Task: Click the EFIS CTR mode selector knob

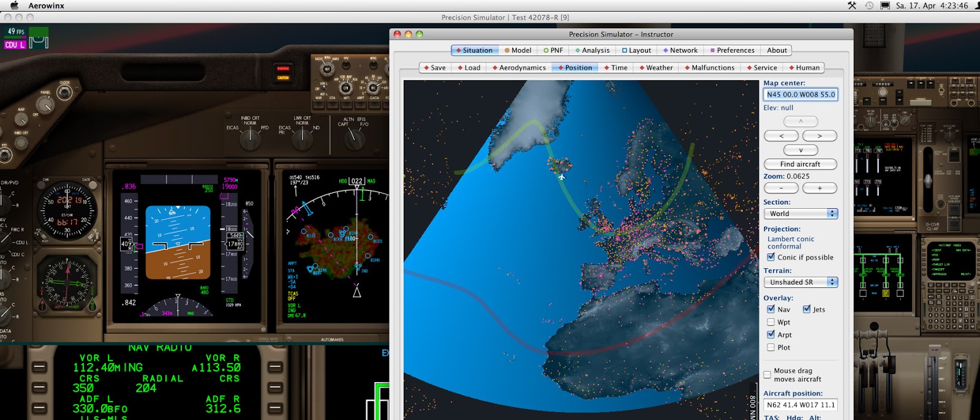Action: point(345,88)
